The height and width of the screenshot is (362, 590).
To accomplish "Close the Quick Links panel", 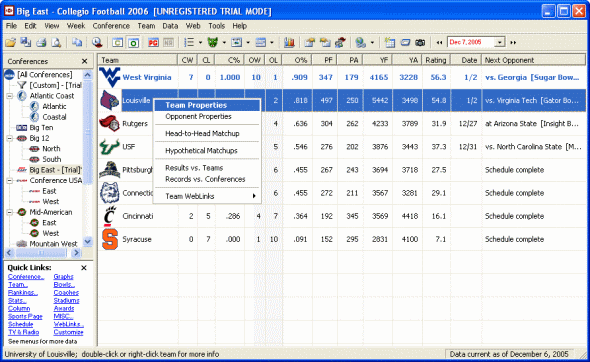I will (84, 268).
